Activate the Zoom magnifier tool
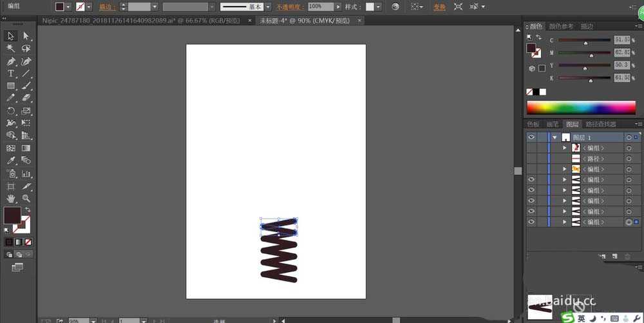 tap(26, 199)
